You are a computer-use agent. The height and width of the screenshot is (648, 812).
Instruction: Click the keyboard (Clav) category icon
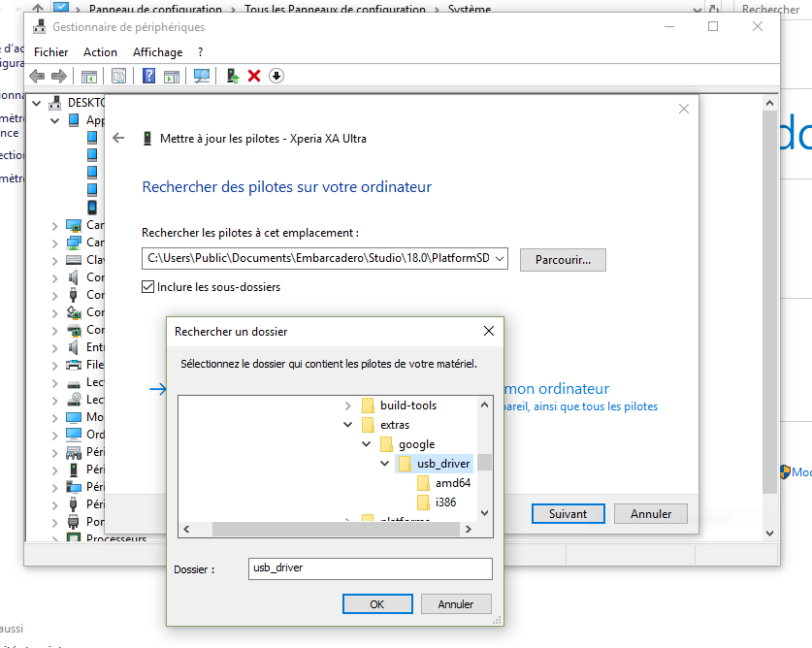(74, 260)
